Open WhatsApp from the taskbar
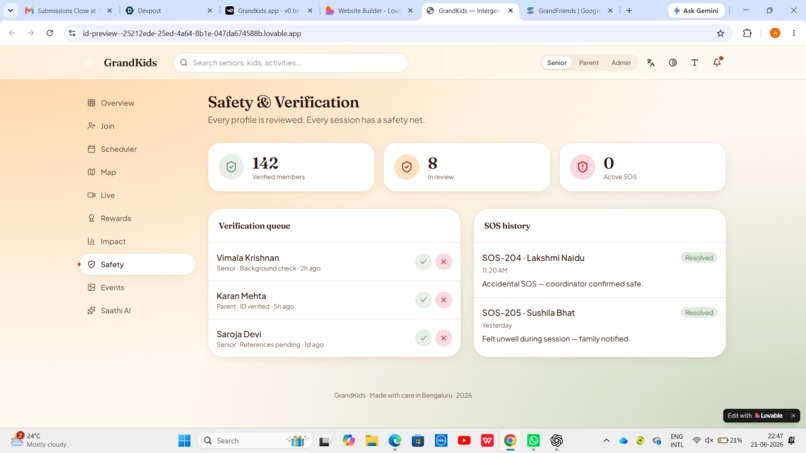 coord(533,441)
